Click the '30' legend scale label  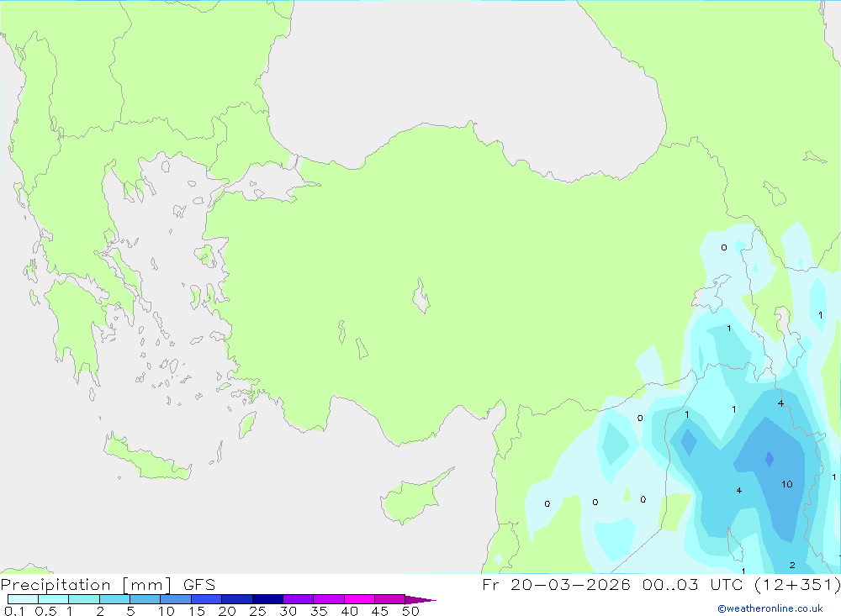pyautogui.click(x=288, y=611)
